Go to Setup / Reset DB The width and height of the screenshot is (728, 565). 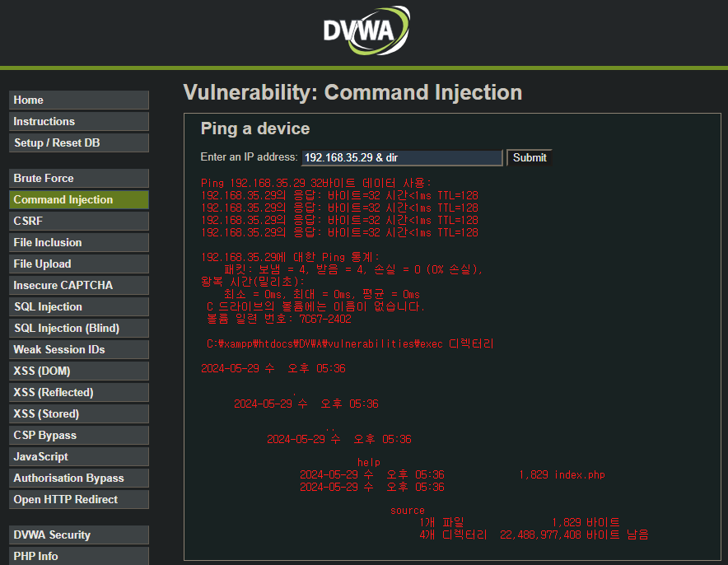pyautogui.click(x=79, y=142)
